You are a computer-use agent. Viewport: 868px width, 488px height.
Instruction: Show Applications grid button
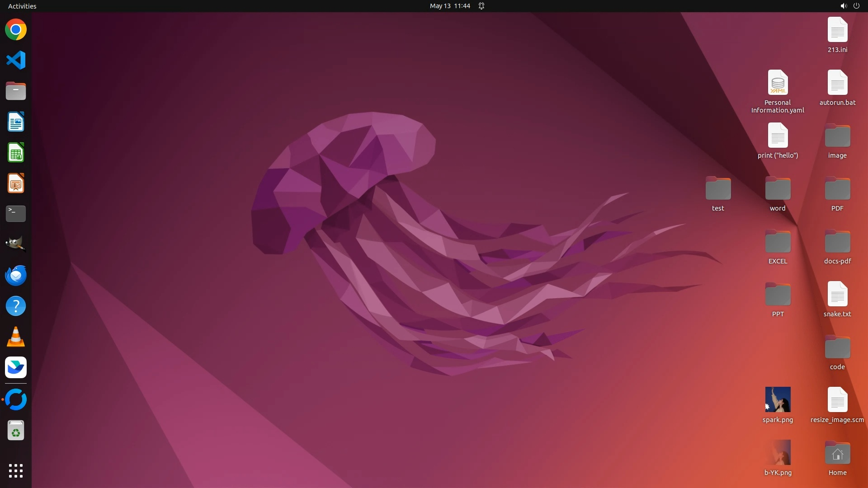point(16,470)
